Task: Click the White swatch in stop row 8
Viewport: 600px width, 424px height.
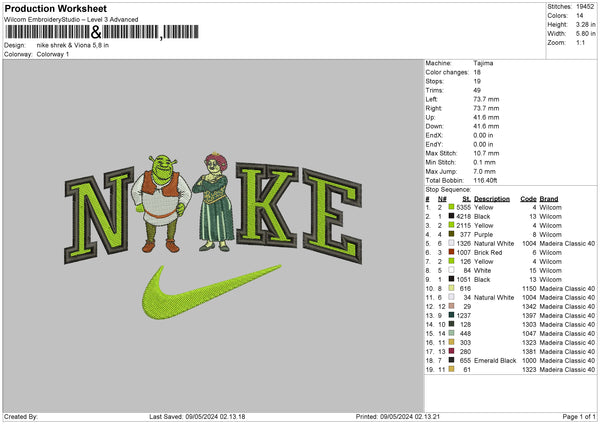Action: [x=451, y=270]
